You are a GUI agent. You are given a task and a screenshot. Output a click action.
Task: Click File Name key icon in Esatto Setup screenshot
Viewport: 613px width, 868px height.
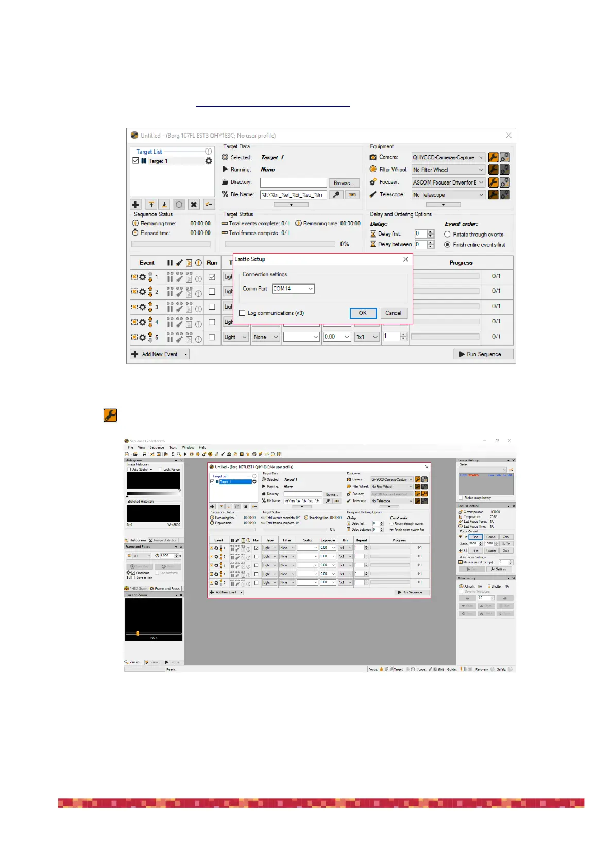[x=336, y=195]
